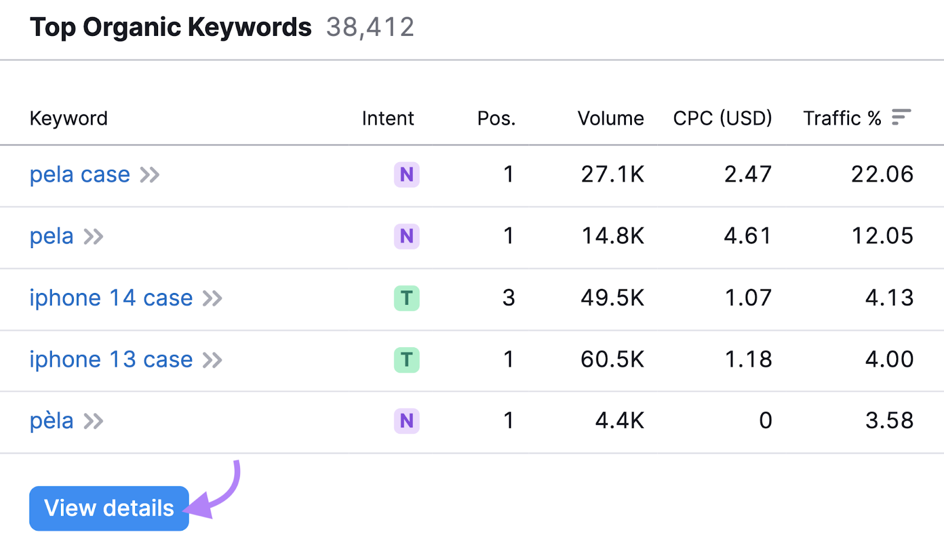Click the sort icon beside Traffic %
This screenshot has width=944, height=560.
[901, 117]
